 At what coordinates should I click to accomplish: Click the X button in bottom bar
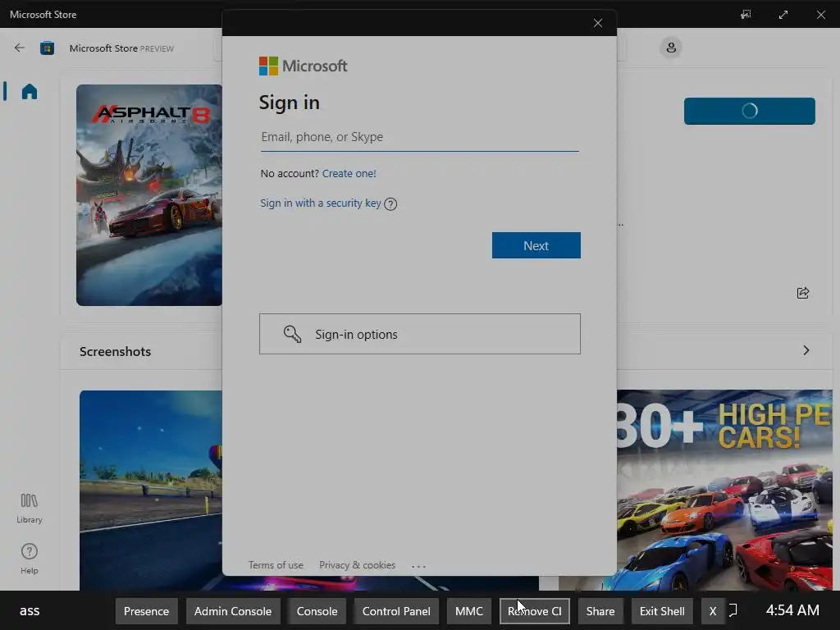[x=713, y=611]
